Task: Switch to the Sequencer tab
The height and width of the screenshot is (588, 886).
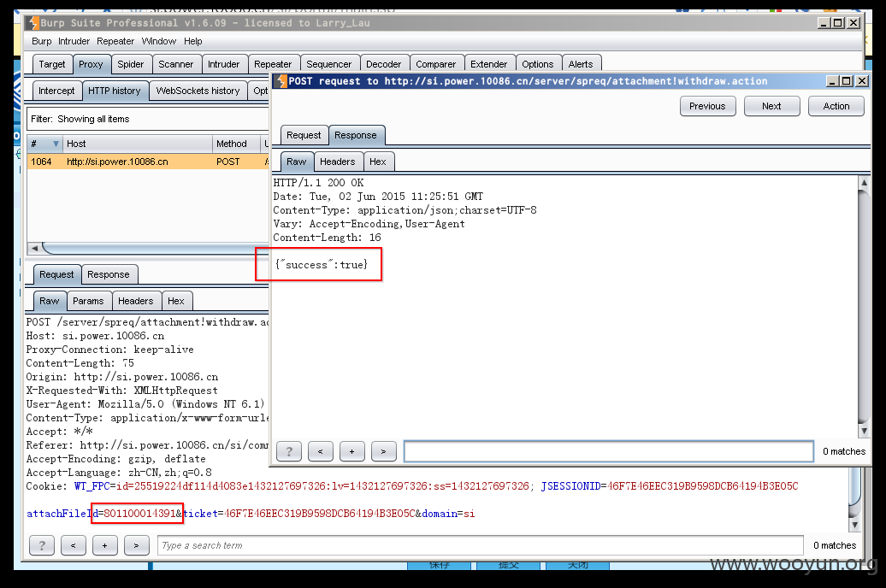Action: (329, 64)
